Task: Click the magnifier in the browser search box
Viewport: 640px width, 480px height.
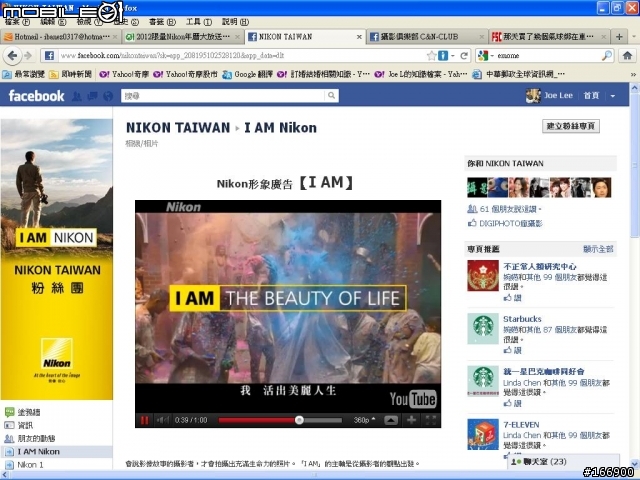Action: click(607, 56)
